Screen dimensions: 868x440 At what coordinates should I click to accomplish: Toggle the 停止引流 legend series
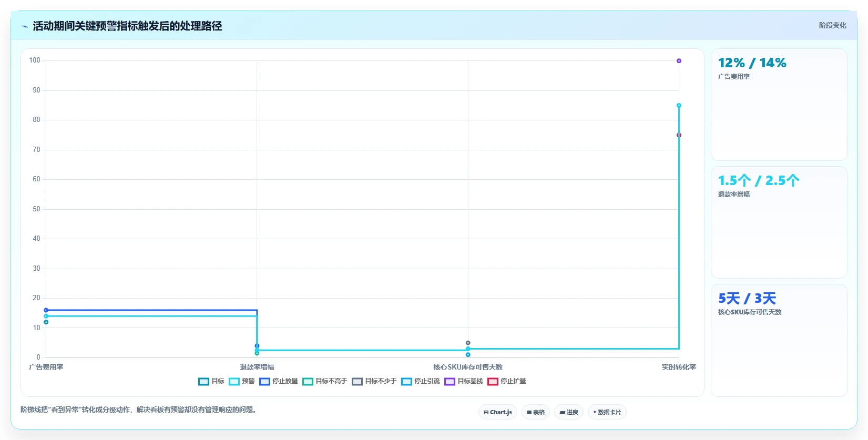click(421, 381)
